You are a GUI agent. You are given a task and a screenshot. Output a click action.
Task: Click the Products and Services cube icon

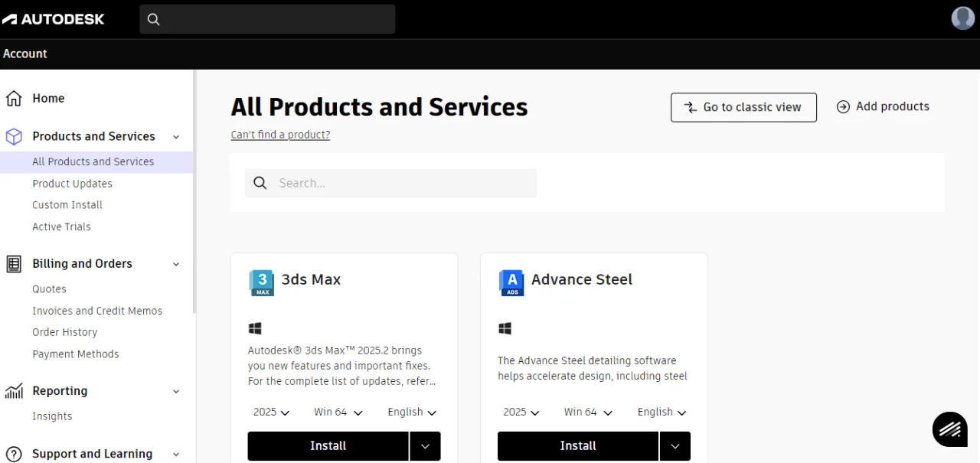point(14,137)
